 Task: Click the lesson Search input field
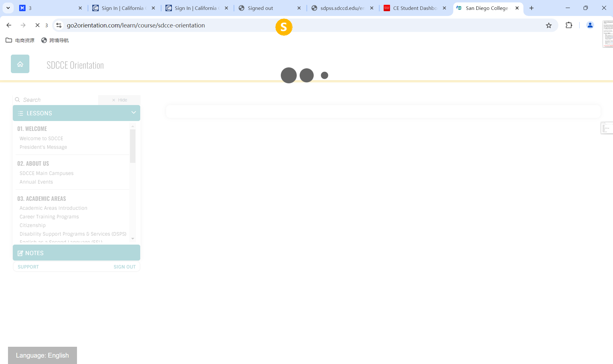tap(57, 100)
